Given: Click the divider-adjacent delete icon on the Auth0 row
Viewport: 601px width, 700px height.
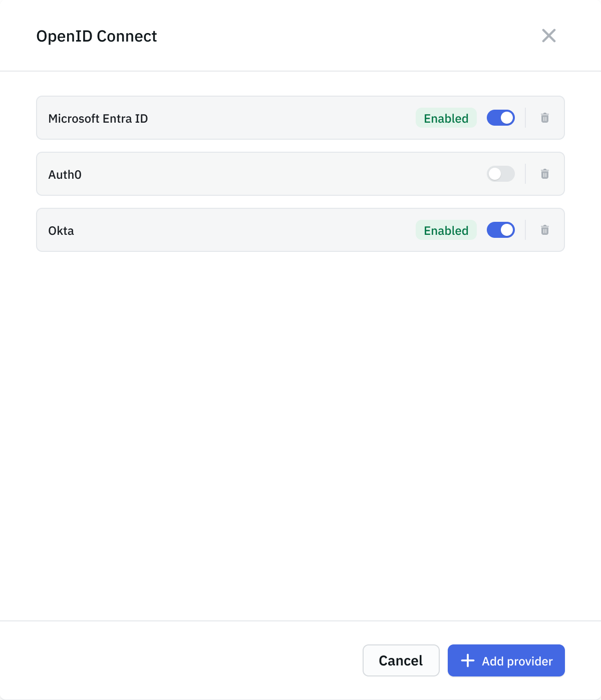Looking at the screenshot, I should [545, 174].
